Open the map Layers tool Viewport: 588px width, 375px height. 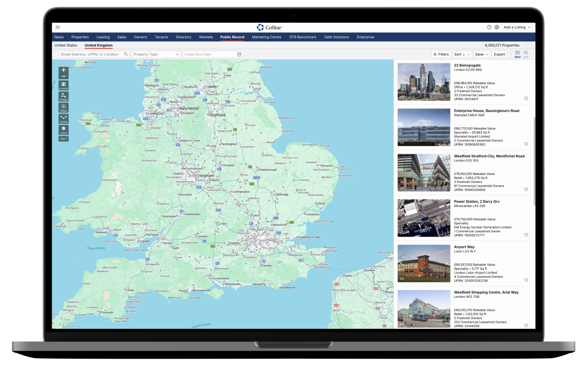(x=63, y=130)
